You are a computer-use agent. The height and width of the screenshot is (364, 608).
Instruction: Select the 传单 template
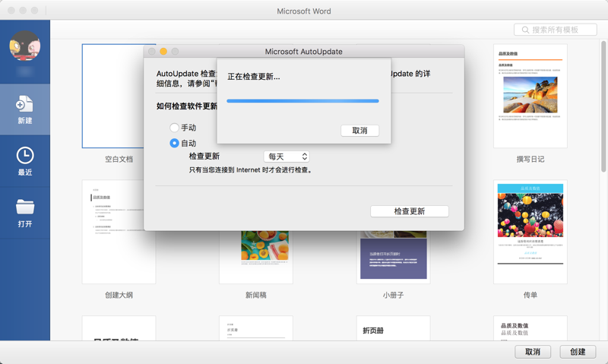click(530, 232)
